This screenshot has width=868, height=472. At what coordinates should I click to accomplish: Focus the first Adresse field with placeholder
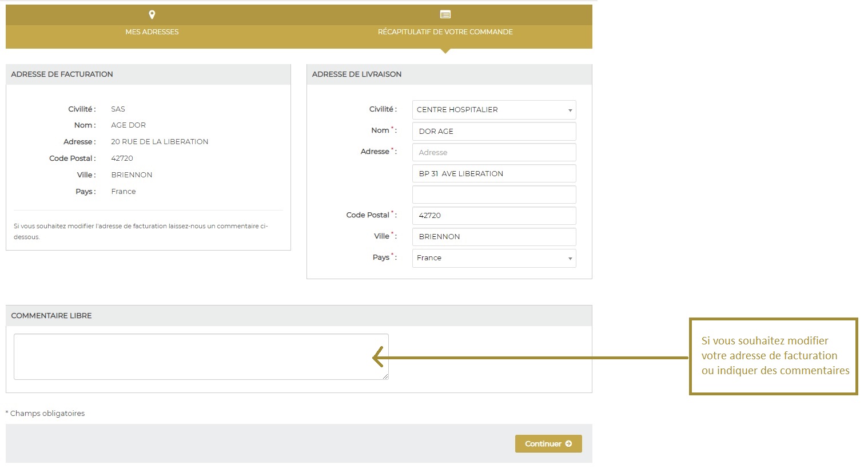click(493, 153)
